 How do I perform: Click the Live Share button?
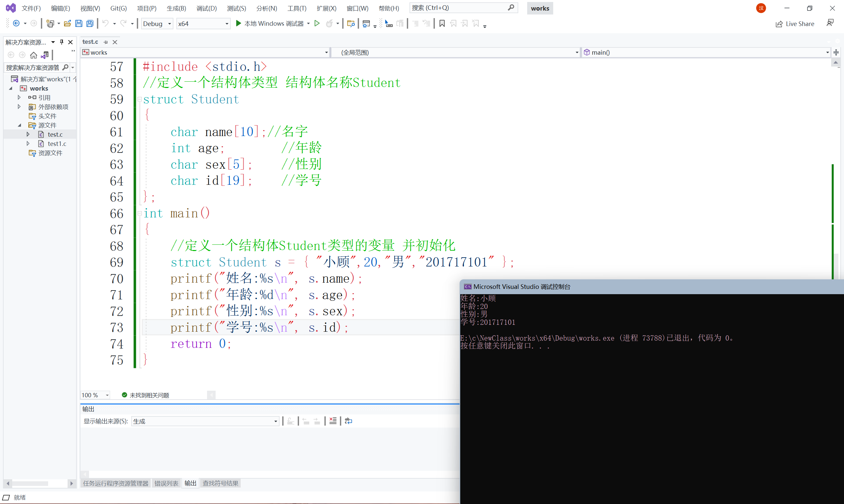tap(795, 23)
